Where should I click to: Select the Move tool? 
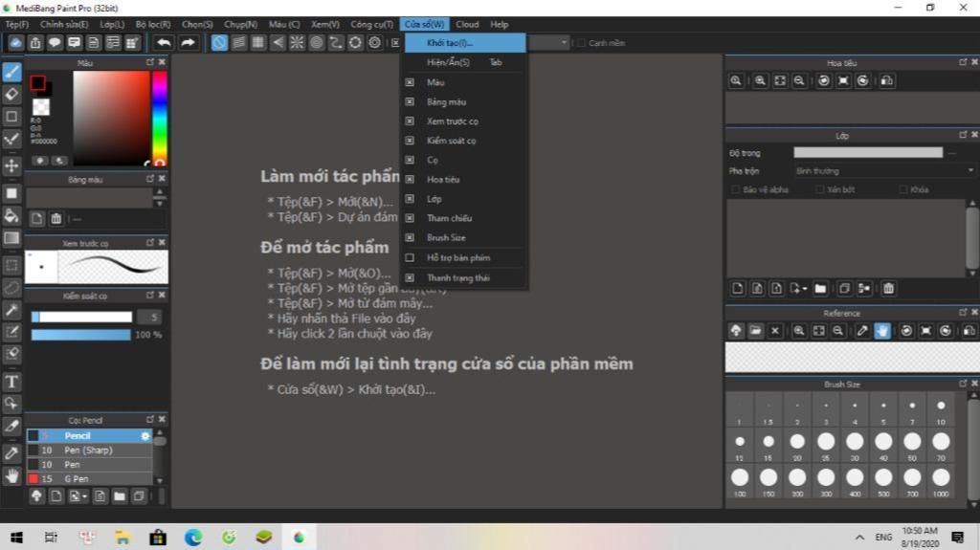(11, 165)
